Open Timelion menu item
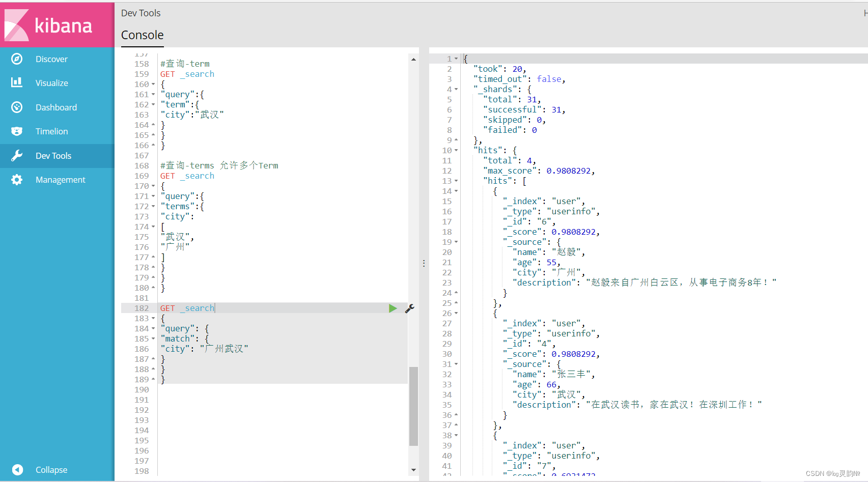868x482 pixels. pyautogui.click(x=52, y=131)
